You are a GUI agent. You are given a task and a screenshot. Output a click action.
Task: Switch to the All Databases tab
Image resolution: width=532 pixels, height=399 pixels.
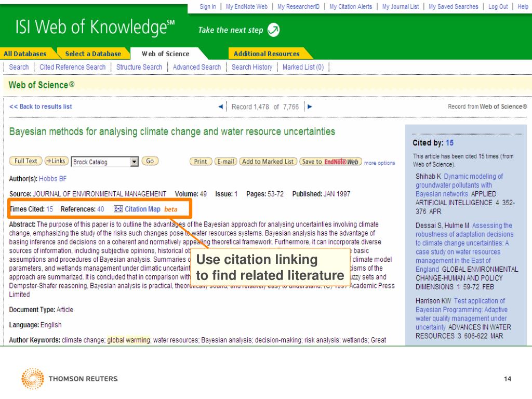coord(25,54)
